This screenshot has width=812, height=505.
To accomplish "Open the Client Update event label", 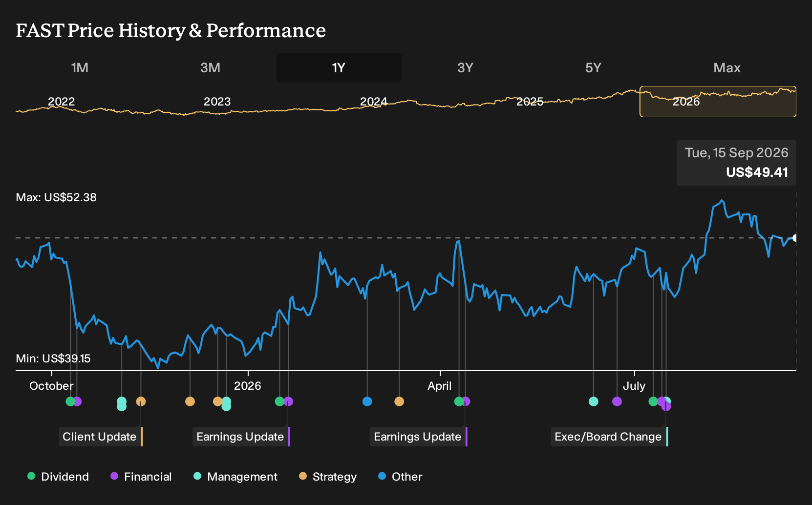I will [101, 437].
